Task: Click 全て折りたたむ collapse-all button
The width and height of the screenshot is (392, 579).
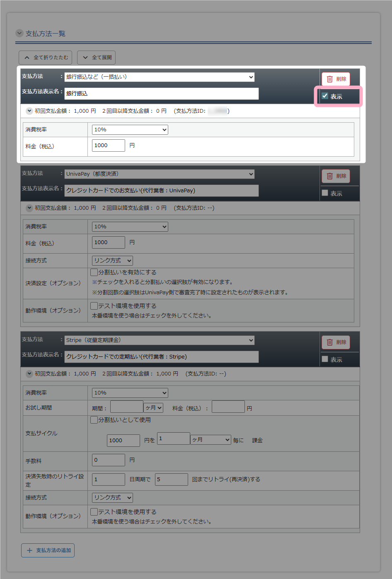Action: tap(46, 58)
